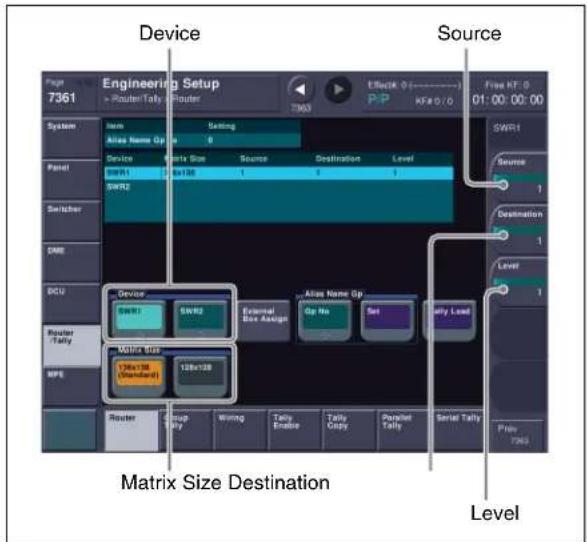
Task: Switch to the Tally Enable tab
Action: (x=295, y=430)
